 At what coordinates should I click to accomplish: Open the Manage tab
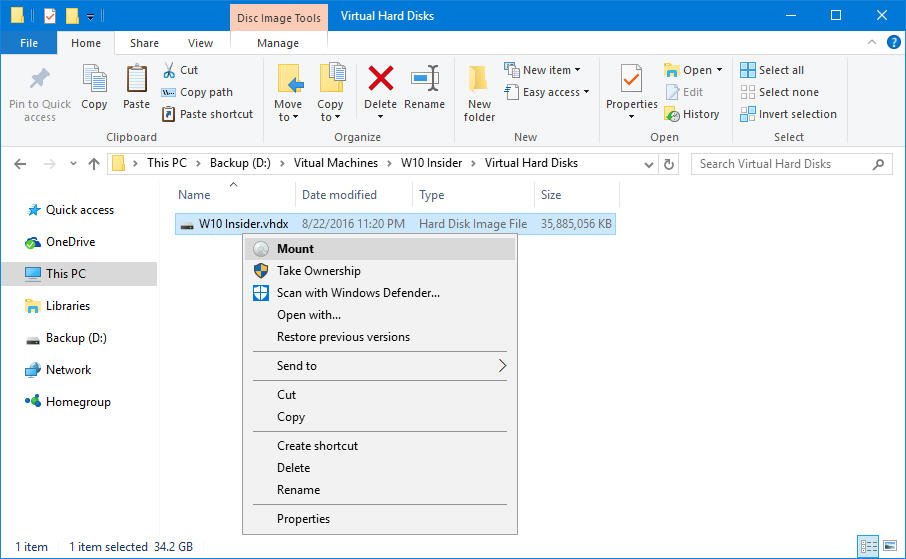point(278,43)
